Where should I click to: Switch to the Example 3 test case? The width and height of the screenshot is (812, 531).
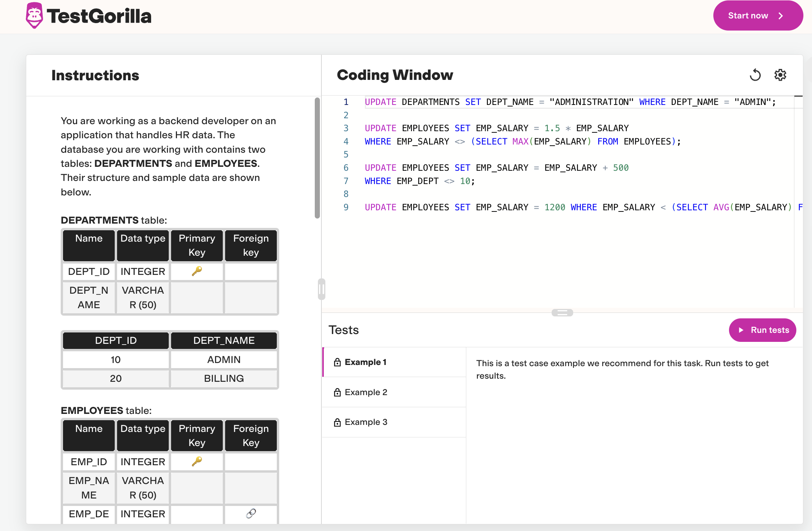click(x=366, y=422)
